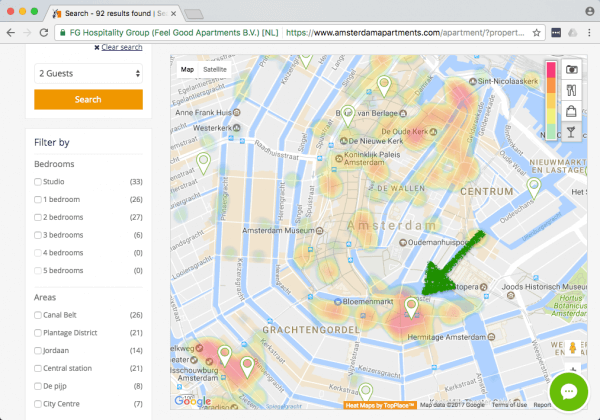Viewport: 600px width, 420px height.
Task: Click the Anne Frank Huis landmark marker
Action: click(237, 112)
